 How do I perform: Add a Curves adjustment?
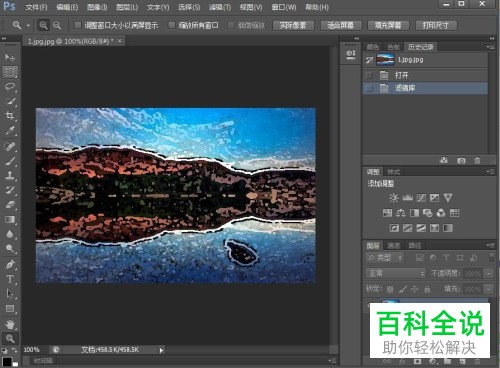point(421,198)
